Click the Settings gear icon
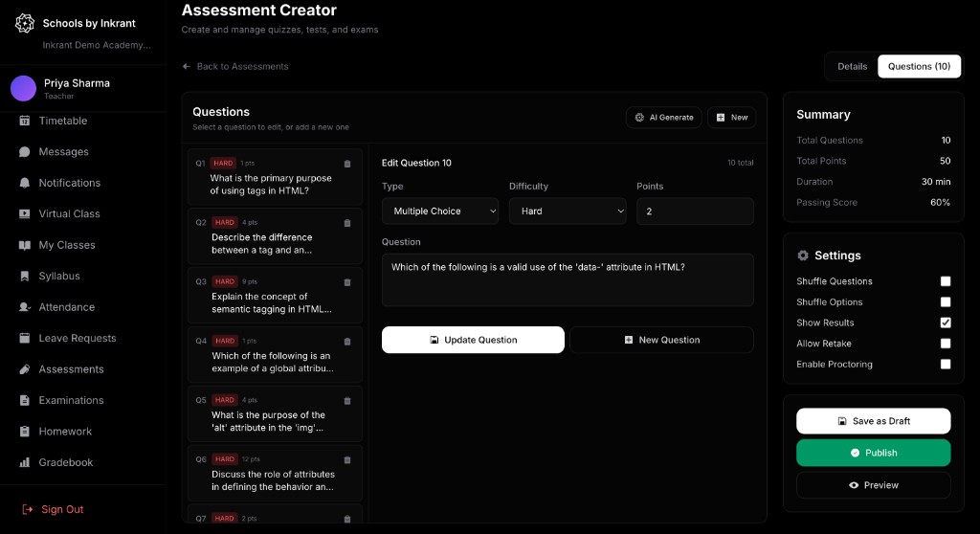Screen dimensions: 980x534 tap(803, 256)
